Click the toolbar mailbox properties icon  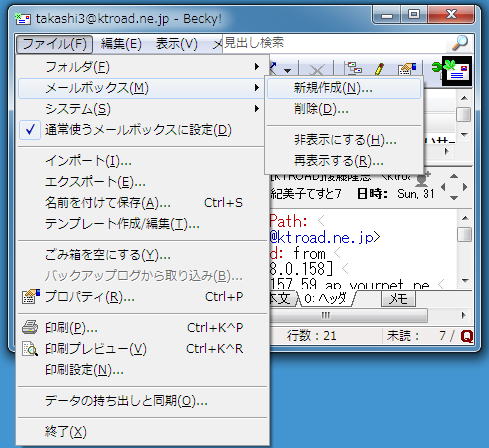point(407,69)
